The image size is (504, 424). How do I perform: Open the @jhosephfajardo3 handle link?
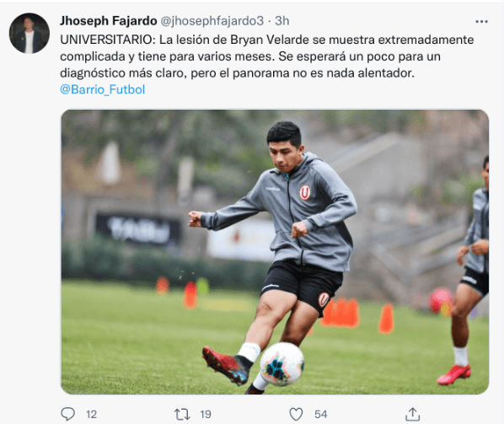point(212,21)
